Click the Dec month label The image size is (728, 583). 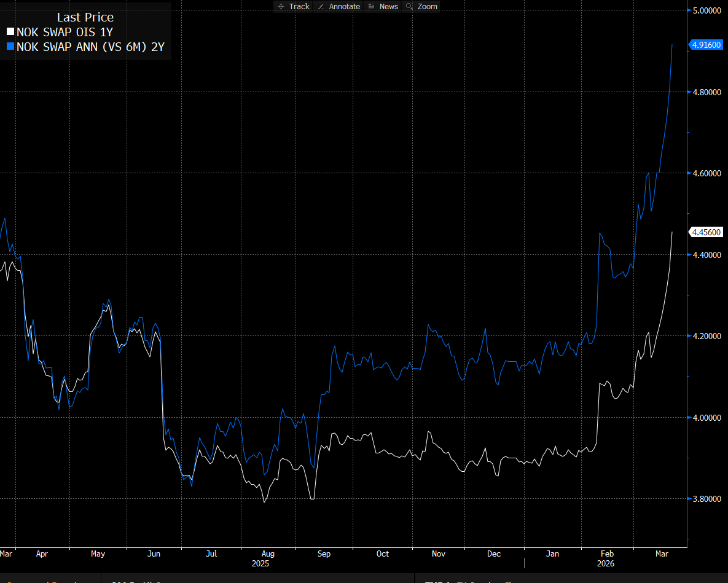point(494,554)
